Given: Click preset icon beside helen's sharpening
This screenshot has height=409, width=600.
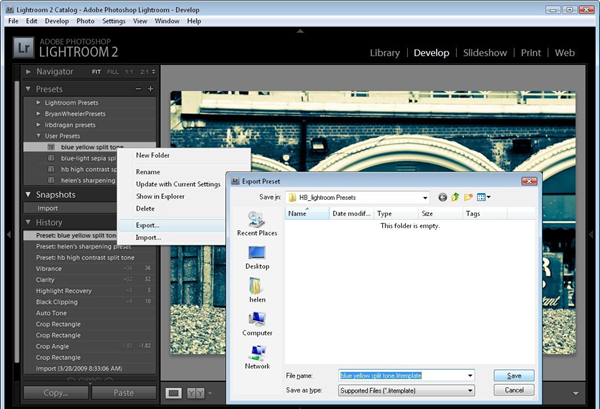Looking at the screenshot, I should tap(51, 180).
